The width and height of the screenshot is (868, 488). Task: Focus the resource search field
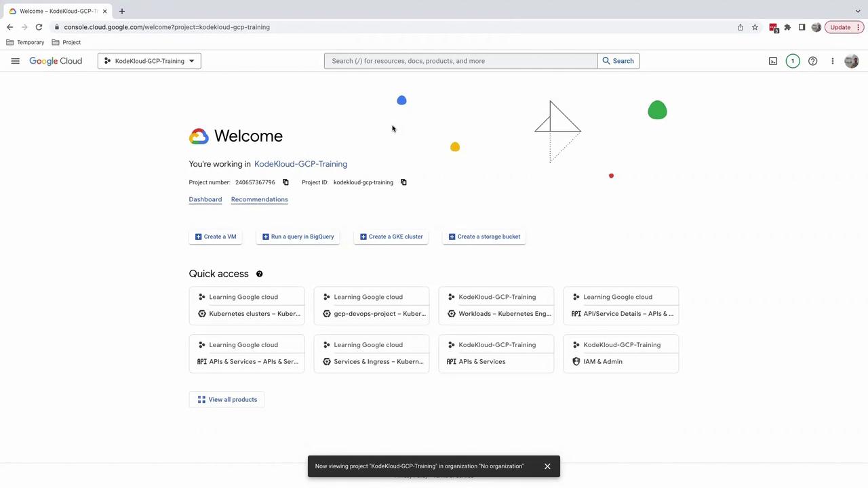[x=460, y=61]
